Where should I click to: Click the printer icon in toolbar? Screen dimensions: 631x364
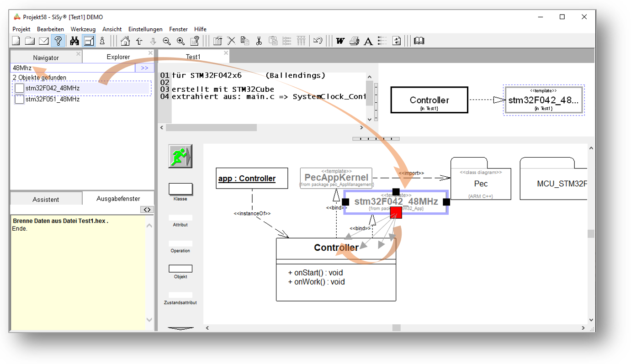(354, 41)
